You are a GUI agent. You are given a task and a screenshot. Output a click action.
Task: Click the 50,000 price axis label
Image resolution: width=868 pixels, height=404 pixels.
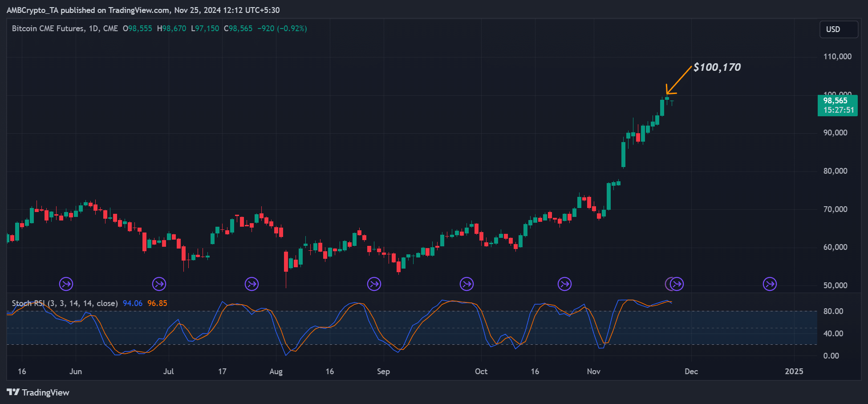click(x=836, y=286)
